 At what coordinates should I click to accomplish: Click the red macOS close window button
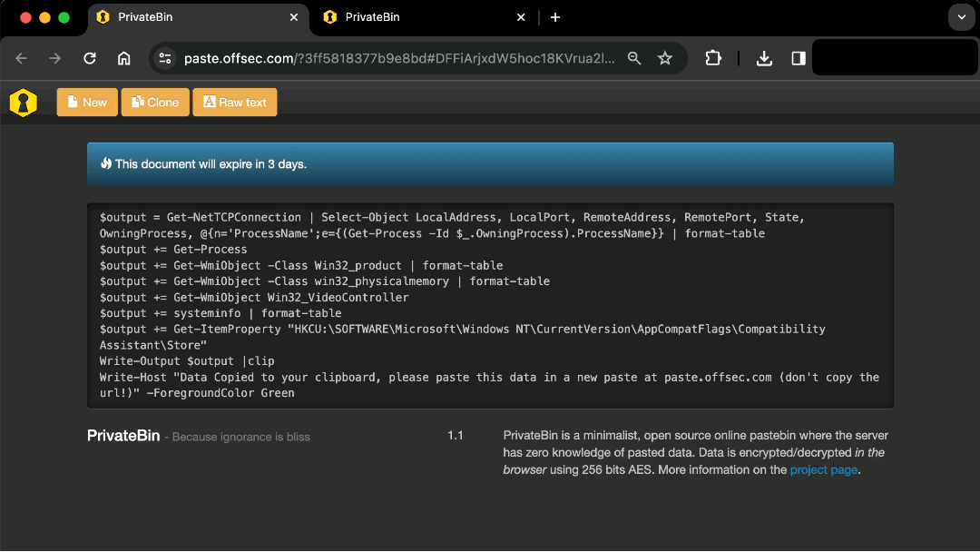tap(25, 17)
